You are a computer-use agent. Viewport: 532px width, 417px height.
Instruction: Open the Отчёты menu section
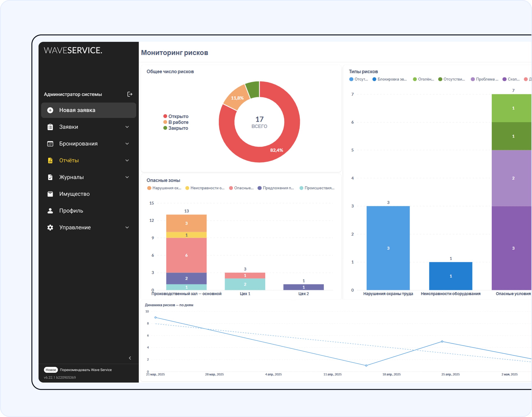coord(69,160)
